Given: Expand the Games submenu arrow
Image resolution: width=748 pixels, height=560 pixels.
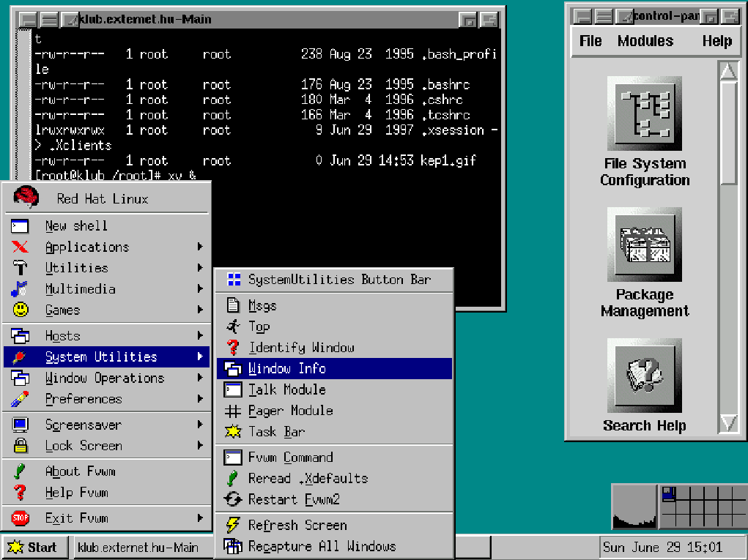Looking at the screenshot, I should (200, 310).
